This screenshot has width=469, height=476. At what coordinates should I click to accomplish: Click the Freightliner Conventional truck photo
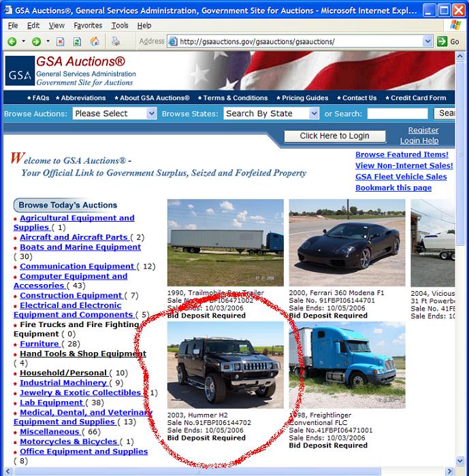(347, 365)
